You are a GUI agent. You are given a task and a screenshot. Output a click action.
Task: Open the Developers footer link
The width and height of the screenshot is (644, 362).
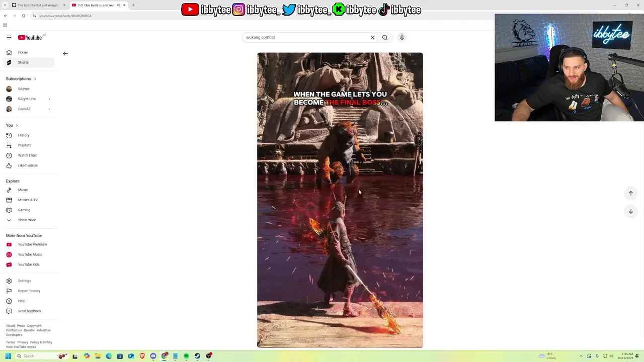(x=14, y=335)
